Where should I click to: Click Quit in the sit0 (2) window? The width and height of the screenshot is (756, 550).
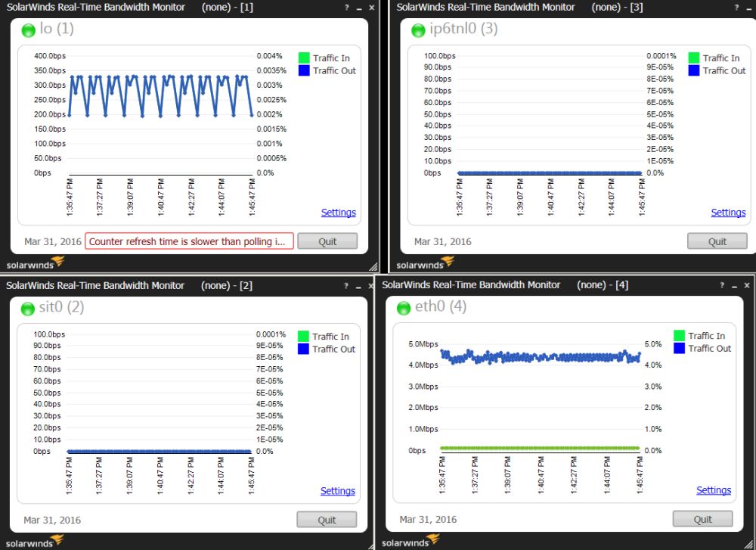point(327,520)
